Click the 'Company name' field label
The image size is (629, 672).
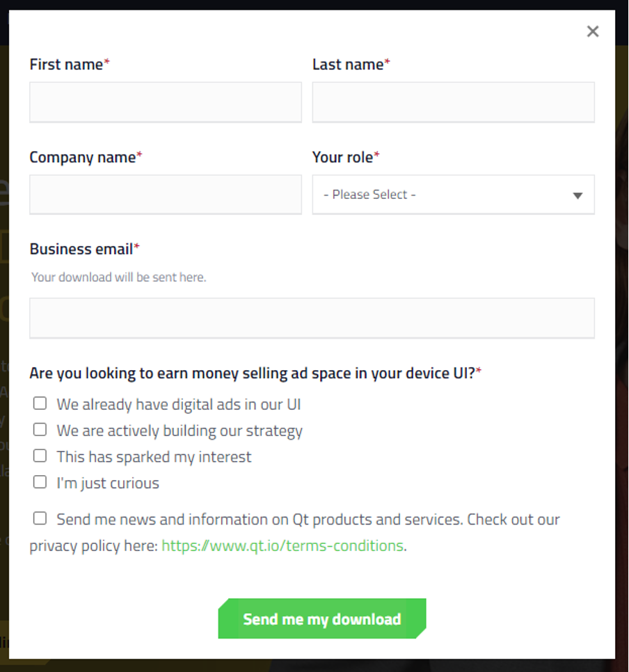pyautogui.click(x=83, y=157)
